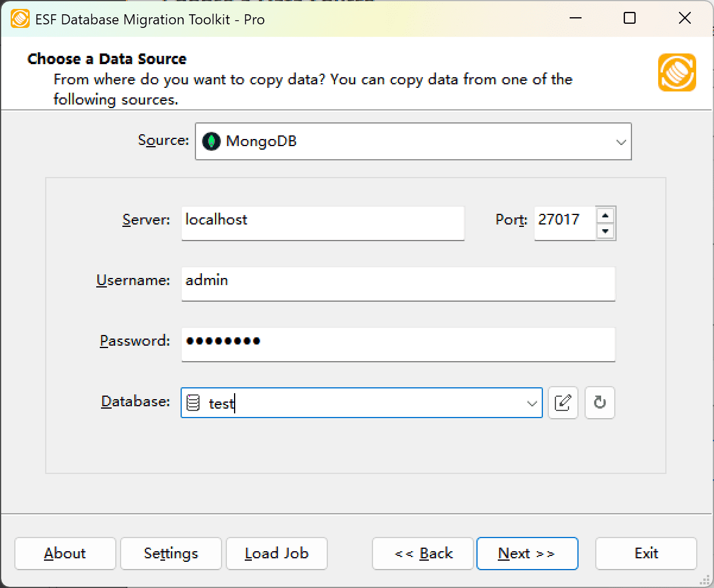Exit the migration toolkit
This screenshot has width=714, height=588.
coord(646,553)
